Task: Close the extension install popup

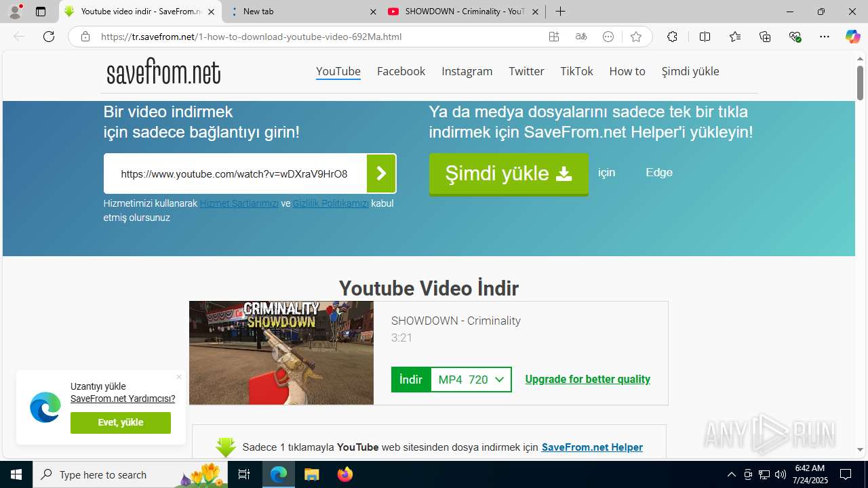Action: coord(179,377)
